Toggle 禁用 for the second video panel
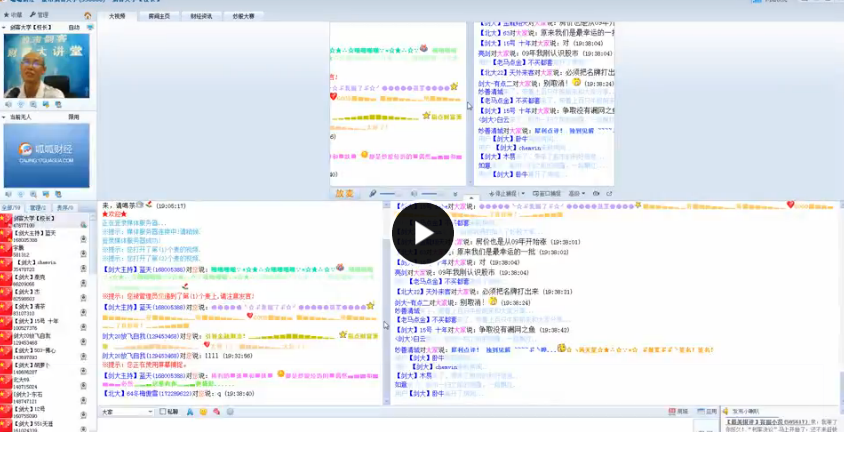This screenshot has width=844, height=455. (x=74, y=117)
